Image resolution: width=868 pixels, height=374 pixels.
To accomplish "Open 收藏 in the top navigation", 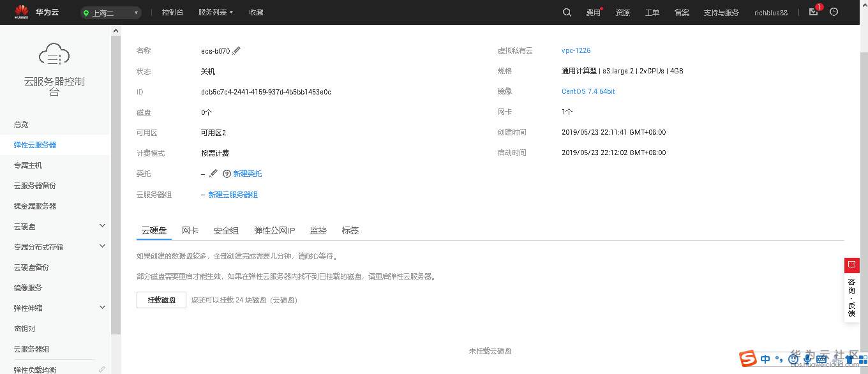I will click(256, 12).
